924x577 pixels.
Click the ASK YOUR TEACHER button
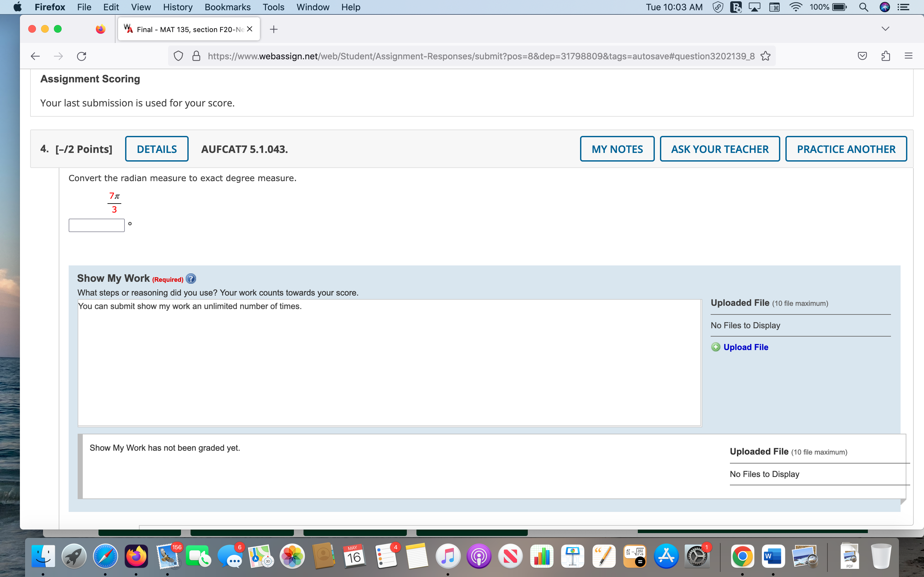(x=719, y=149)
